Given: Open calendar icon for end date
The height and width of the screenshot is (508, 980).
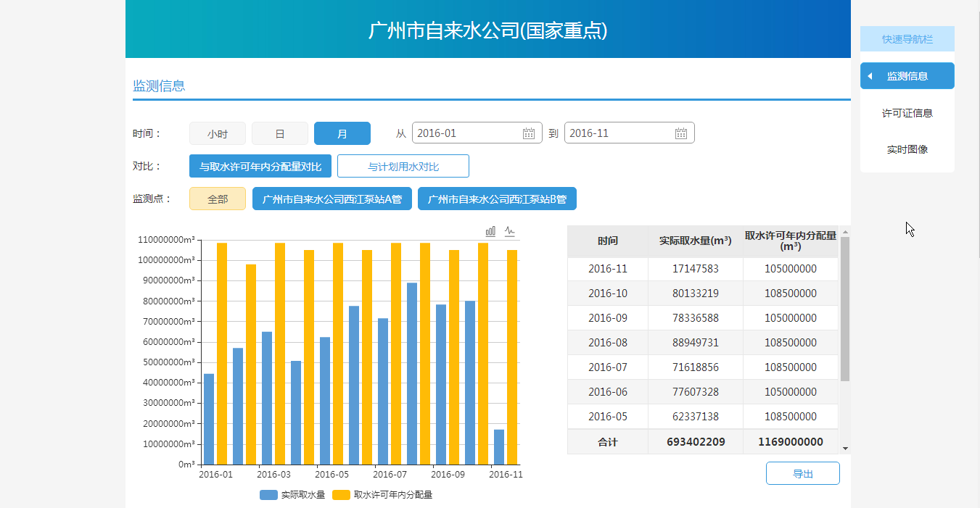Looking at the screenshot, I should (681, 133).
